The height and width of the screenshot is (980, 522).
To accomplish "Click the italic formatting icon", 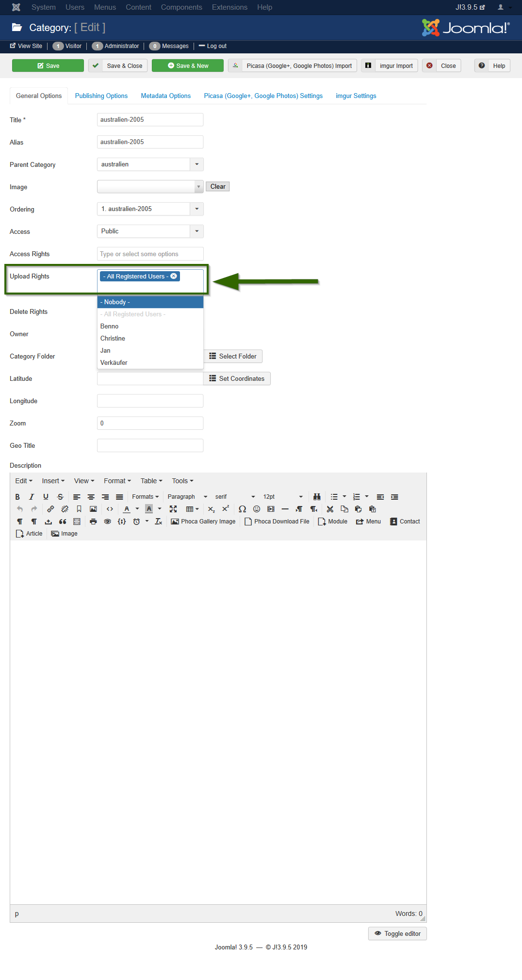I will click(x=32, y=497).
